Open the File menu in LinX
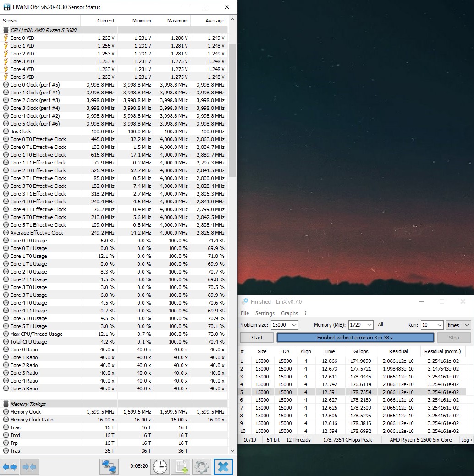This screenshot has width=474, height=476. pos(245,313)
